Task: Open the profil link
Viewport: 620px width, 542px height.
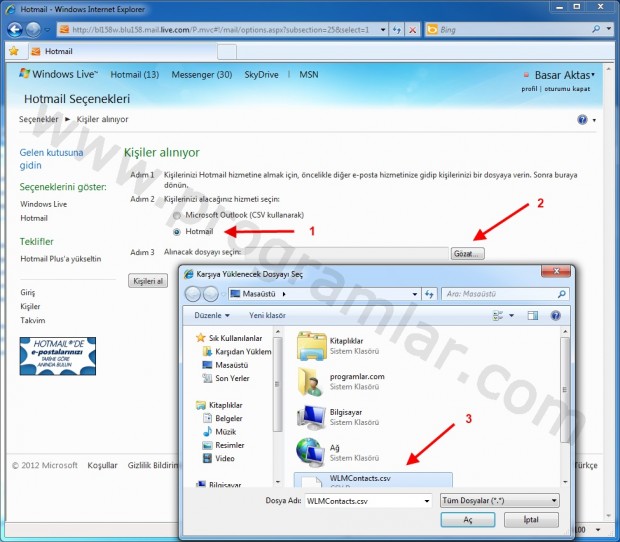Action: pyautogui.click(x=529, y=89)
